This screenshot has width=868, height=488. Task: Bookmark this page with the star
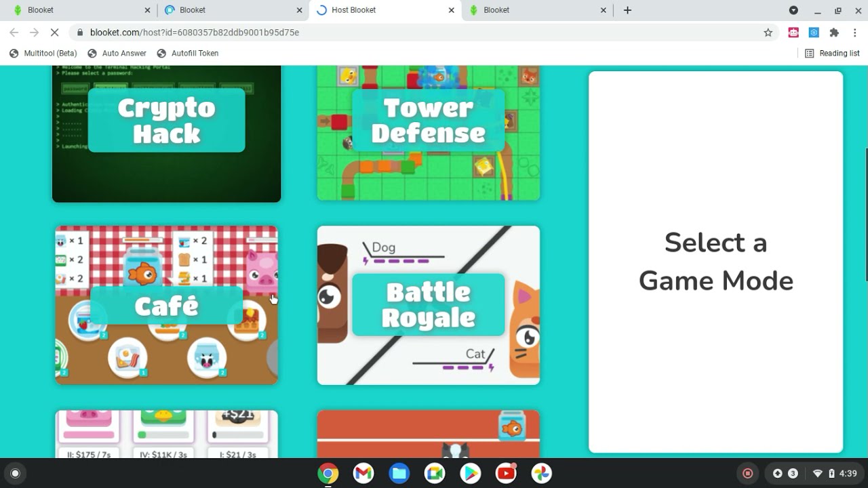768,33
